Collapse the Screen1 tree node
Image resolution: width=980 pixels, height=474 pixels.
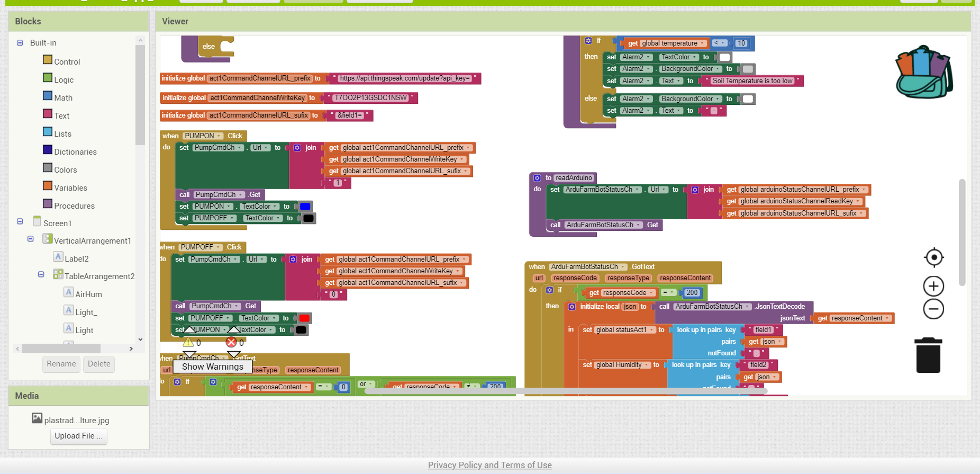(x=20, y=221)
